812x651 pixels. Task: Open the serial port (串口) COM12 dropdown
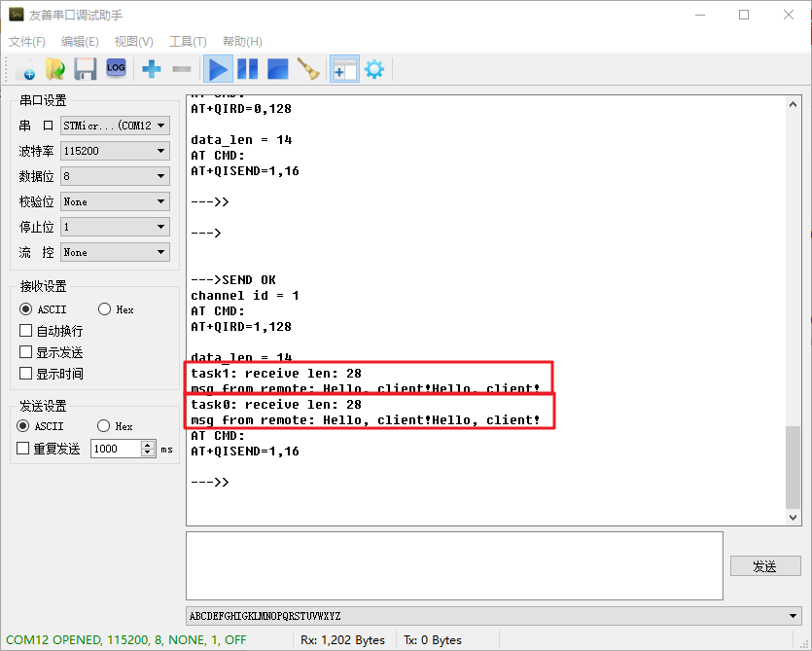pos(115,126)
